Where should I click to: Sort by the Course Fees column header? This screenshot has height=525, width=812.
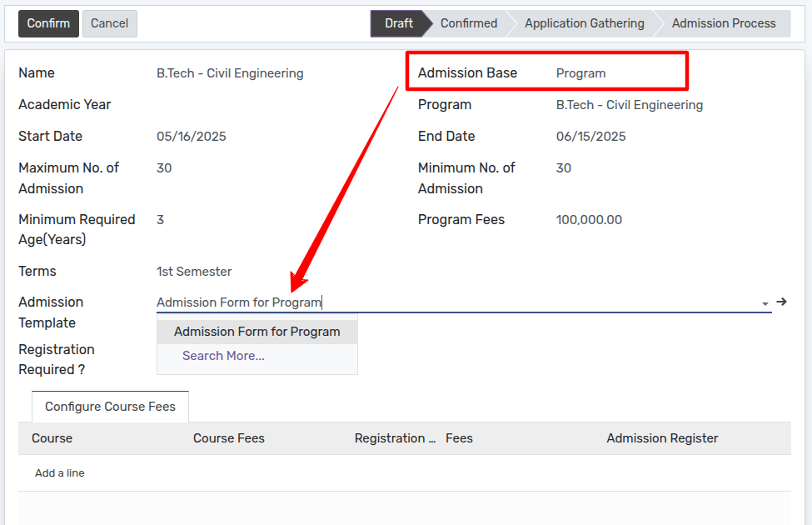pyautogui.click(x=229, y=438)
